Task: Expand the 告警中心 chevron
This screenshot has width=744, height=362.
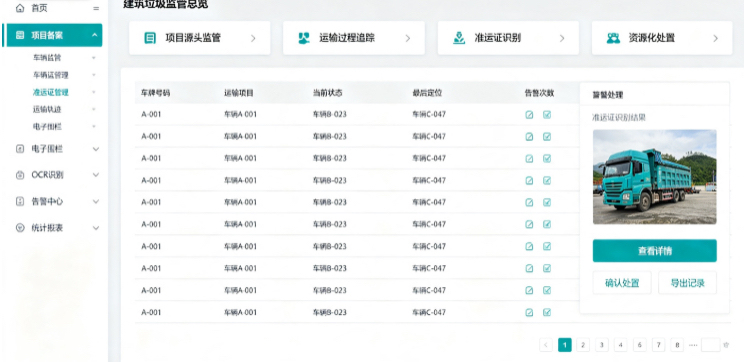Action: (96, 202)
